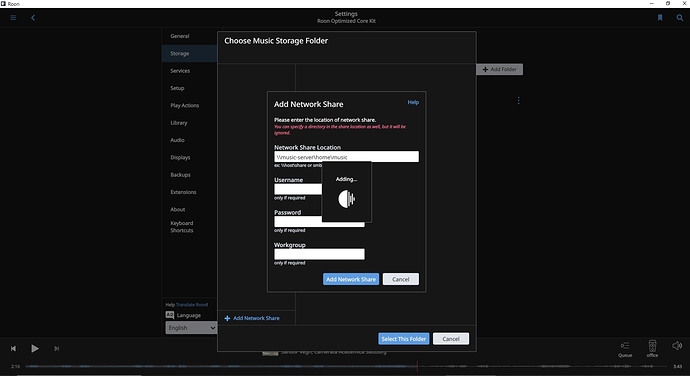Cancel the Choose Music Storage Folder dialog

pyautogui.click(x=451, y=339)
